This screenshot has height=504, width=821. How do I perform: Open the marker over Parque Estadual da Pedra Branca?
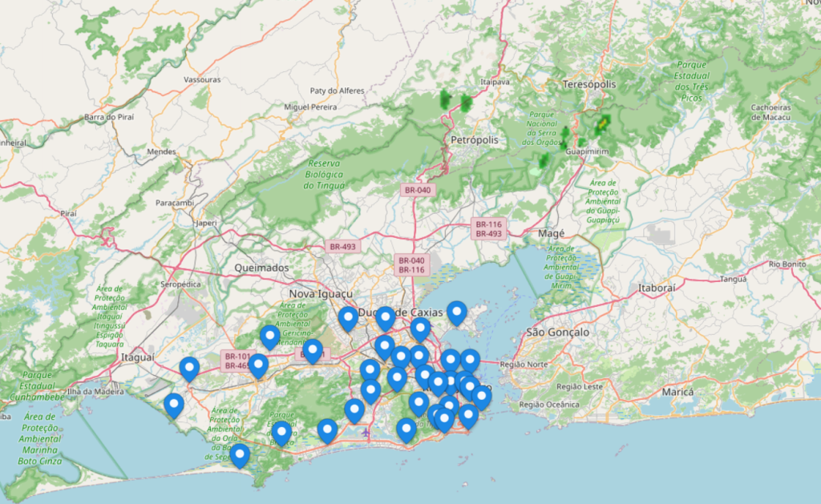[281, 433]
